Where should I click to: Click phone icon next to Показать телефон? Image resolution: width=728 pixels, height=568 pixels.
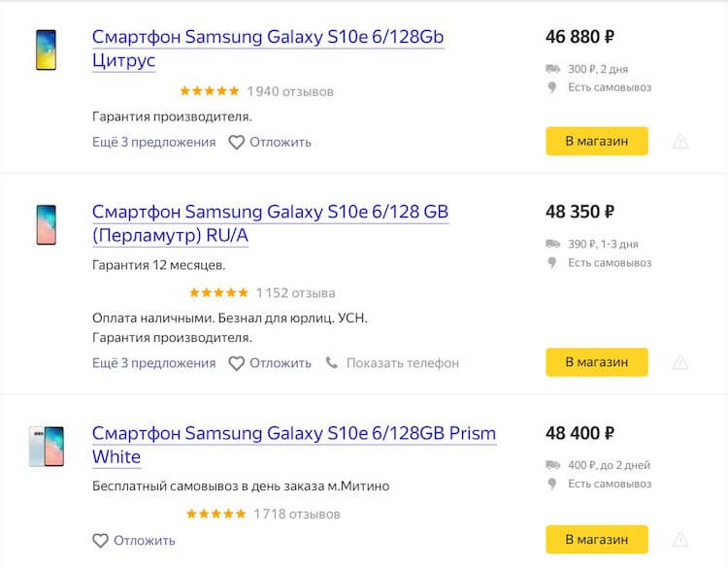point(332,363)
